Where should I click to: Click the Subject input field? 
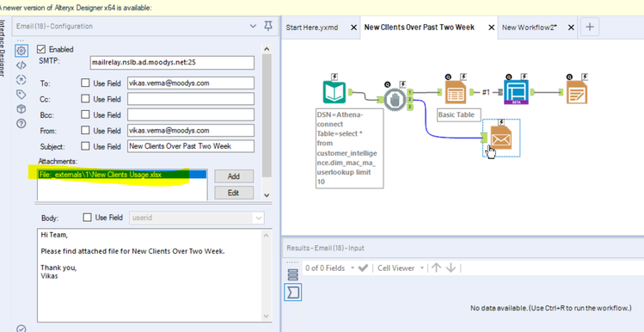click(191, 146)
